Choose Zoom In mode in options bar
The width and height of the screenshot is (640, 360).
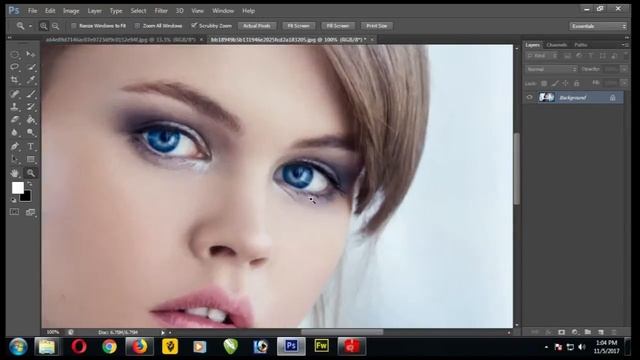[x=44, y=26]
